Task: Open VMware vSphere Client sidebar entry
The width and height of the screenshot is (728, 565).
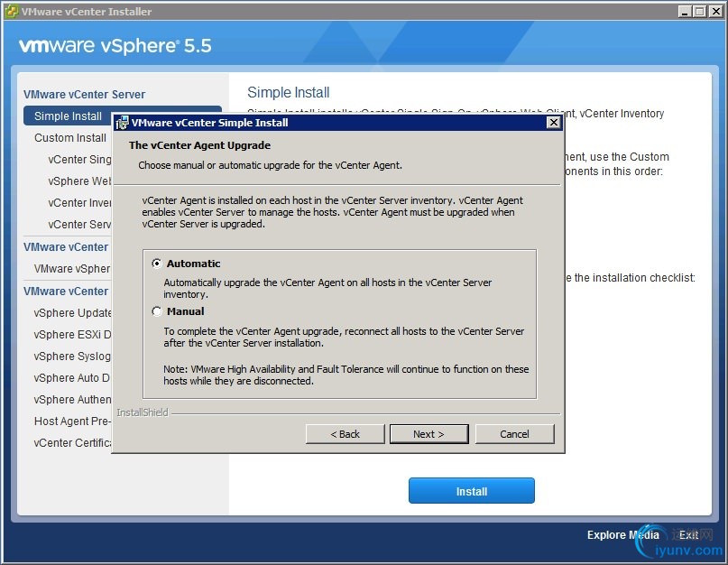Action: [72, 269]
